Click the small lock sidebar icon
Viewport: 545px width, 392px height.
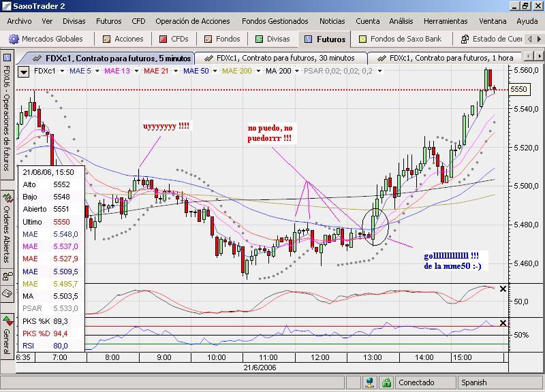click(7, 276)
